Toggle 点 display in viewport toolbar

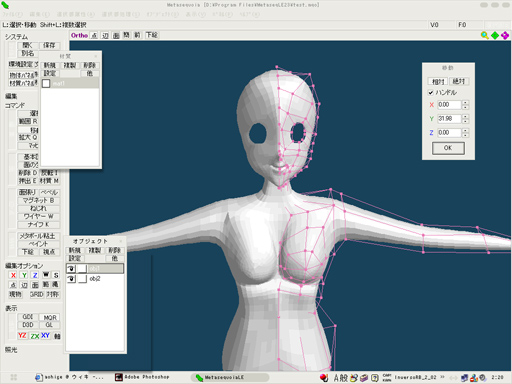(x=94, y=35)
